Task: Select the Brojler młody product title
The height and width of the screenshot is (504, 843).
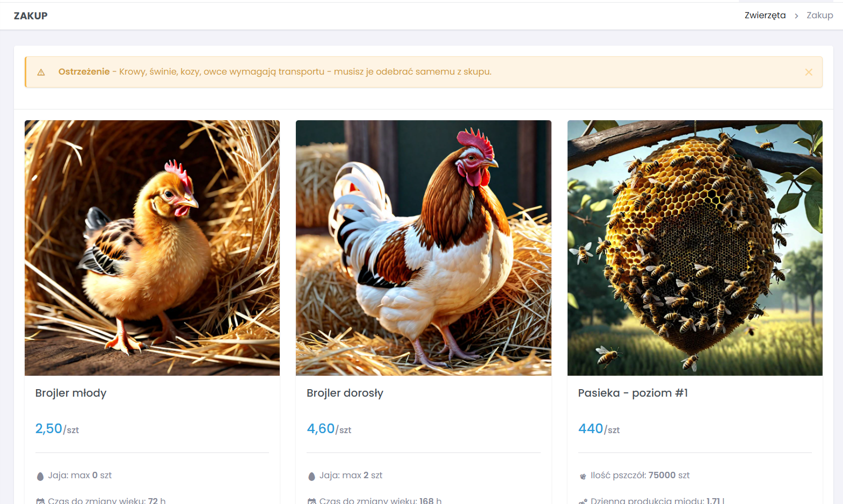Action: pyautogui.click(x=71, y=393)
